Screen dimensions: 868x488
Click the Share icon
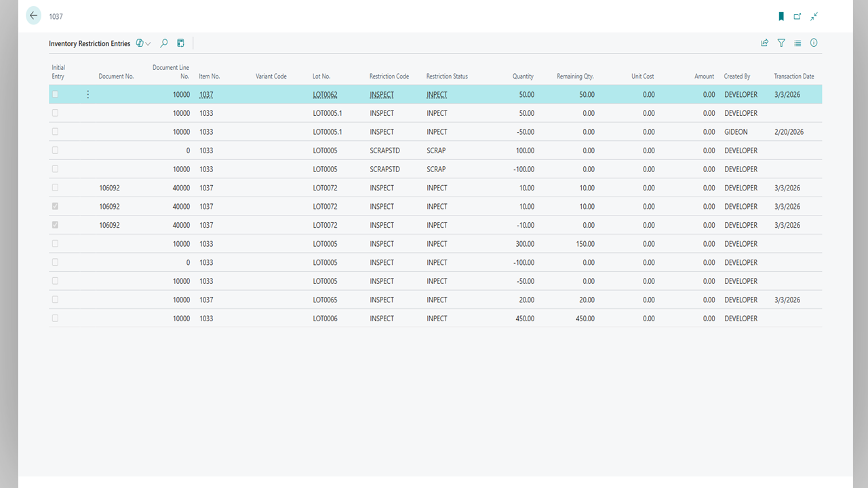click(765, 43)
